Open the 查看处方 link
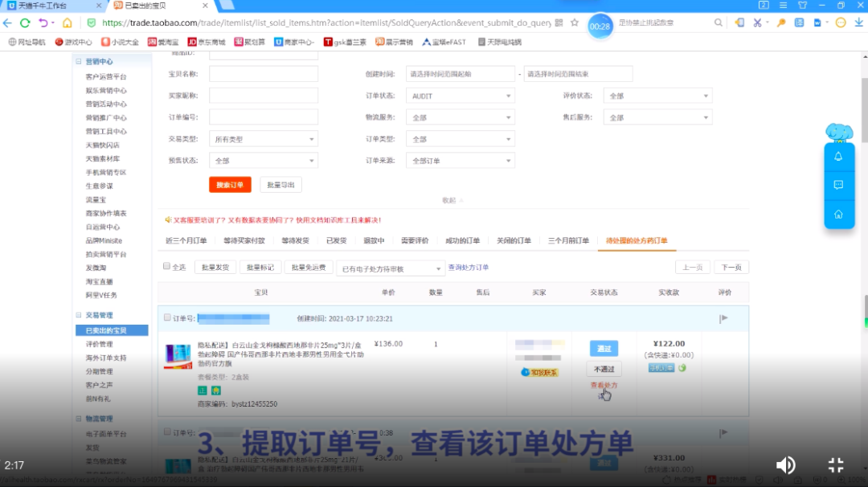 (604, 385)
